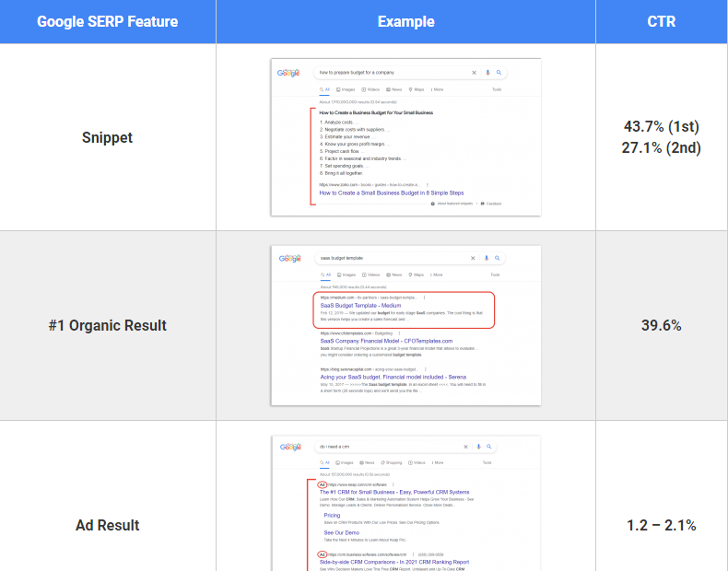Click the 'Google SERP Feature' column header

click(107, 22)
